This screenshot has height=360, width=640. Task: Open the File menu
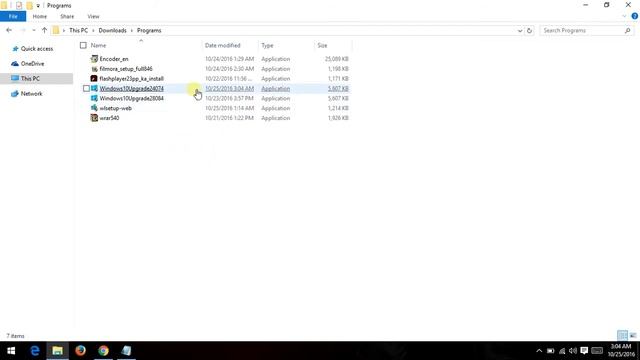[x=13, y=16]
